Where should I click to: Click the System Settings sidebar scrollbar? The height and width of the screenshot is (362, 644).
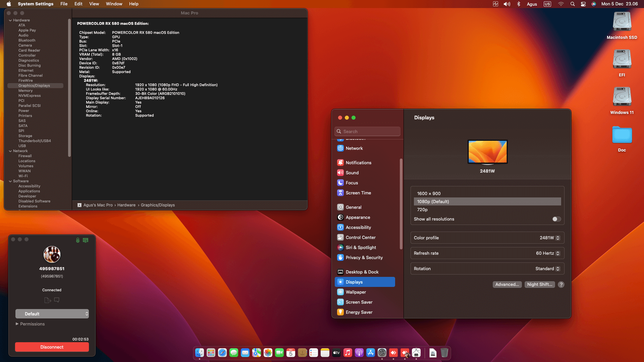[x=401, y=204]
